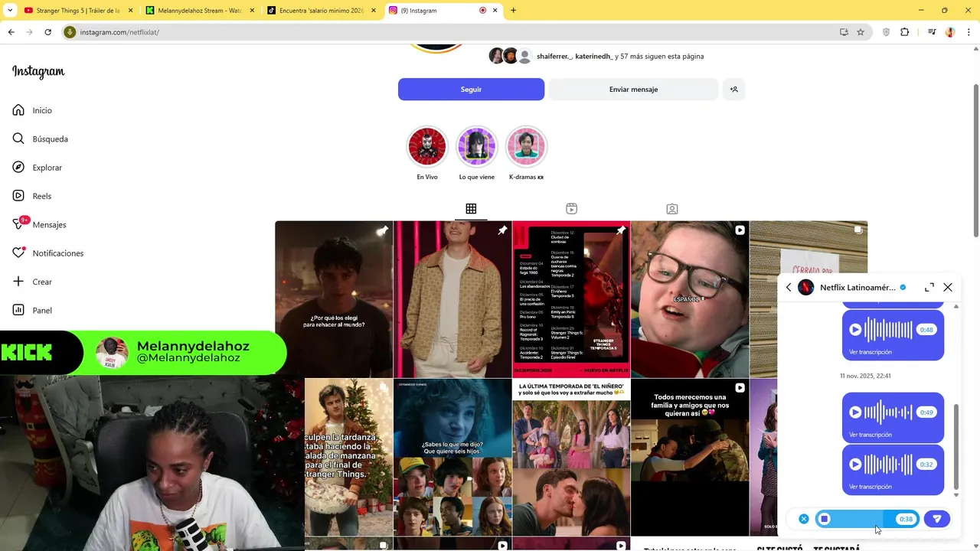Open Búsqueda in Instagram sidebar

click(40, 139)
